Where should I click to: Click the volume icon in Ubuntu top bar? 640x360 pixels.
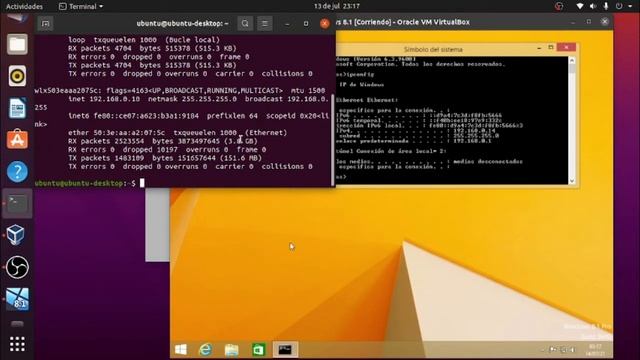(593, 6)
